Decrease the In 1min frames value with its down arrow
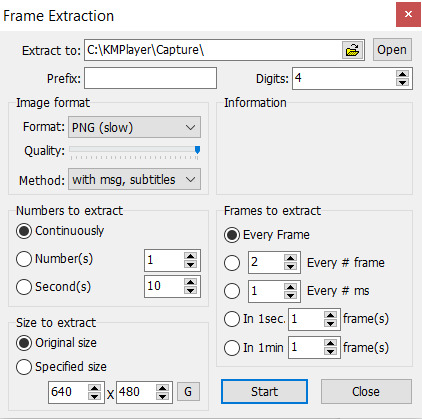This screenshot has width=422, height=419. 331,351
